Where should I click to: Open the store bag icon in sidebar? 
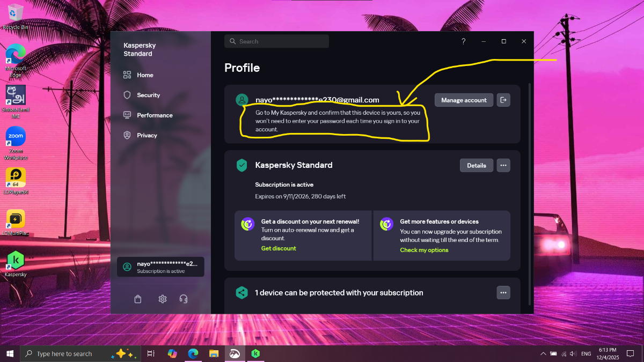[x=138, y=299]
